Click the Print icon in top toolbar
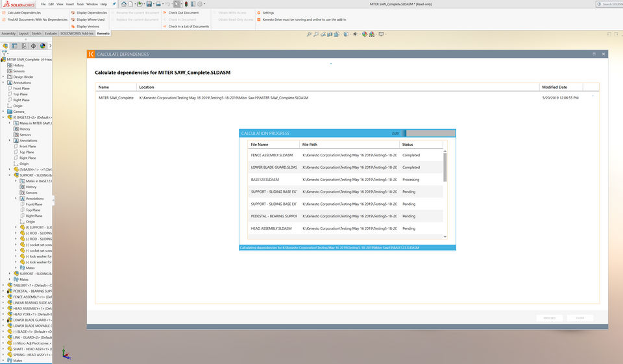Image resolution: width=623 pixels, height=364 pixels. pos(158,4)
